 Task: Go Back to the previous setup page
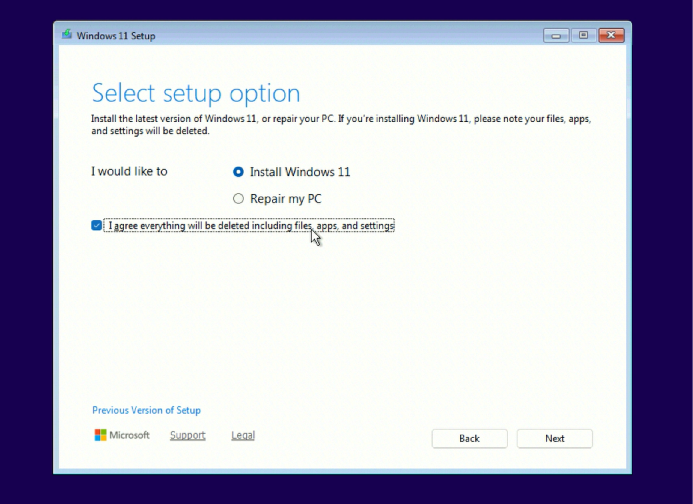click(x=469, y=439)
